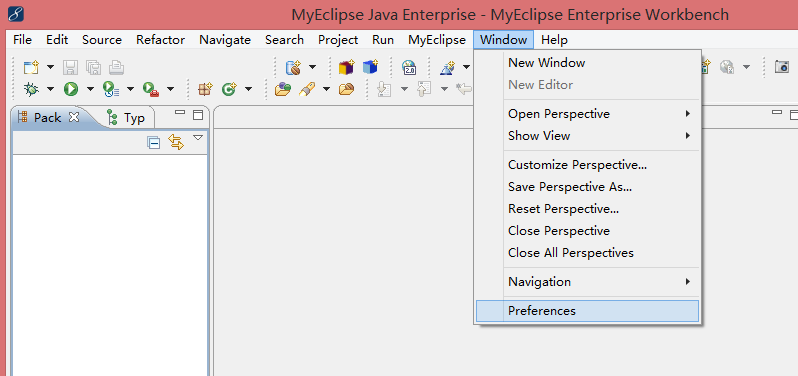Toggle Link with Editor in Package Explorer
The width and height of the screenshot is (798, 376).
(176, 142)
